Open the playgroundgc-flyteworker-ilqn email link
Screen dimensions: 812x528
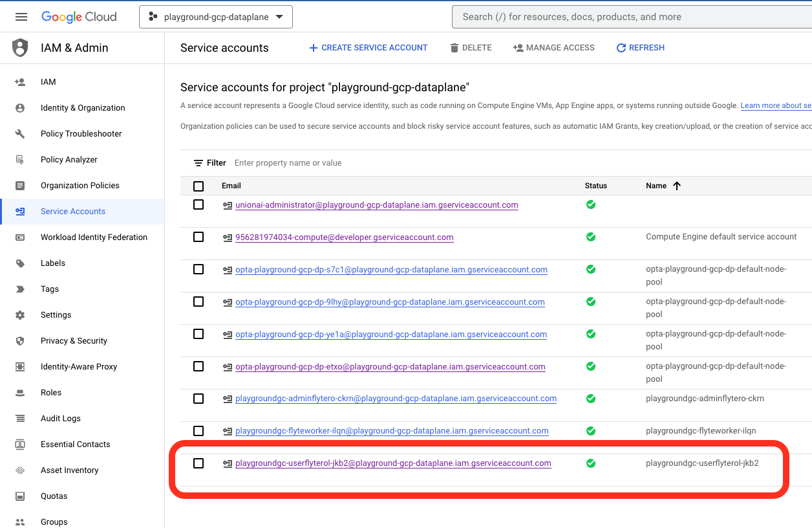[x=392, y=431]
